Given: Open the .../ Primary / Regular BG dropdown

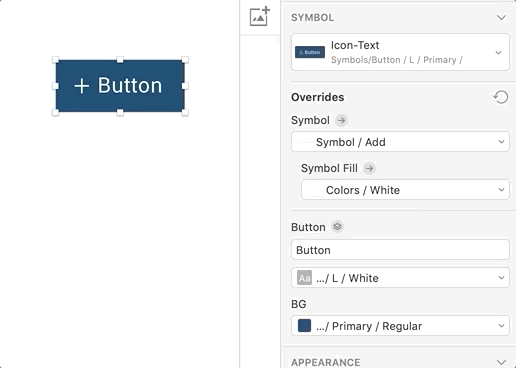Looking at the screenshot, I should pyautogui.click(x=400, y=326).
